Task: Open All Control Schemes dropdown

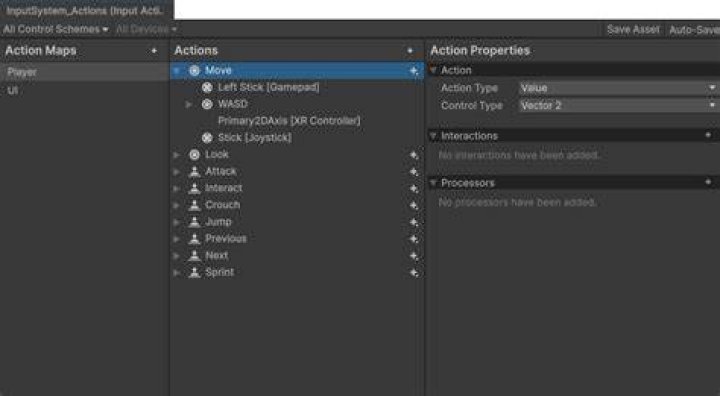Action: tap(56, 29)
